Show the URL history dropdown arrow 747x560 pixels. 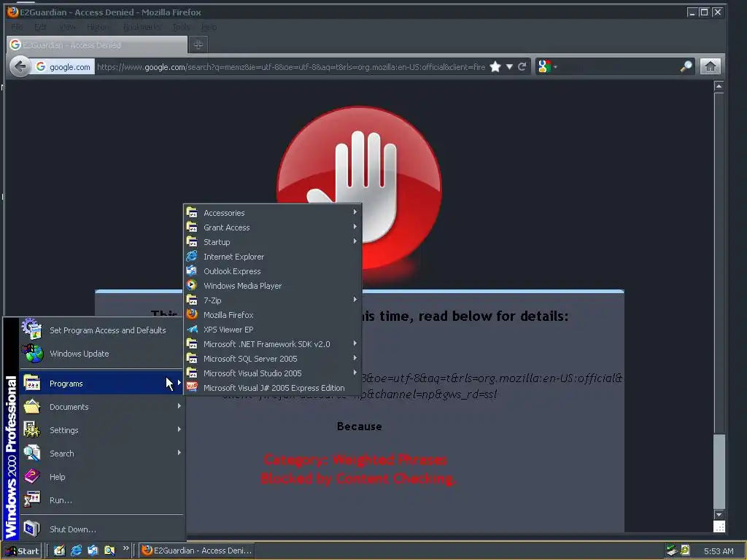[x=509, y=66]
